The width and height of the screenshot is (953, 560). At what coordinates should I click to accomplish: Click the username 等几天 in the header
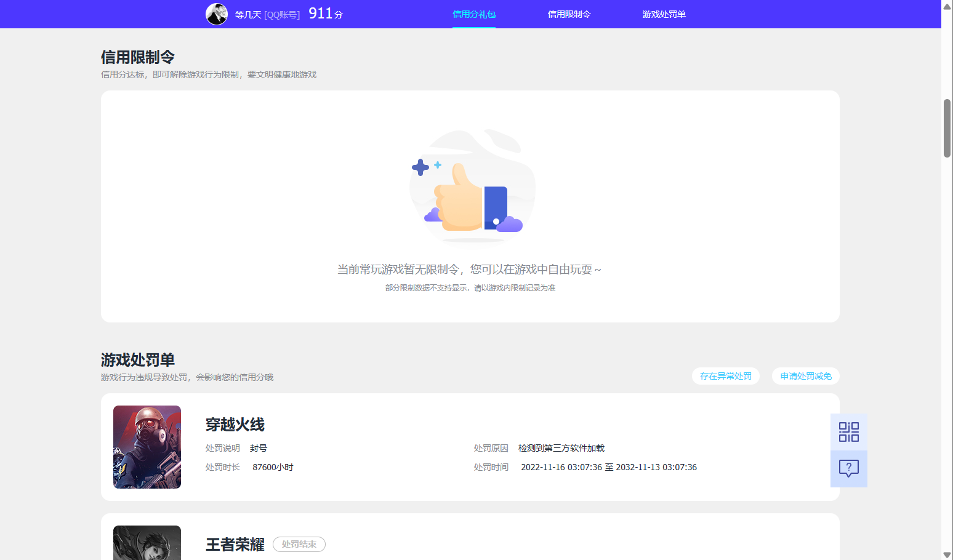pos(248,15)
